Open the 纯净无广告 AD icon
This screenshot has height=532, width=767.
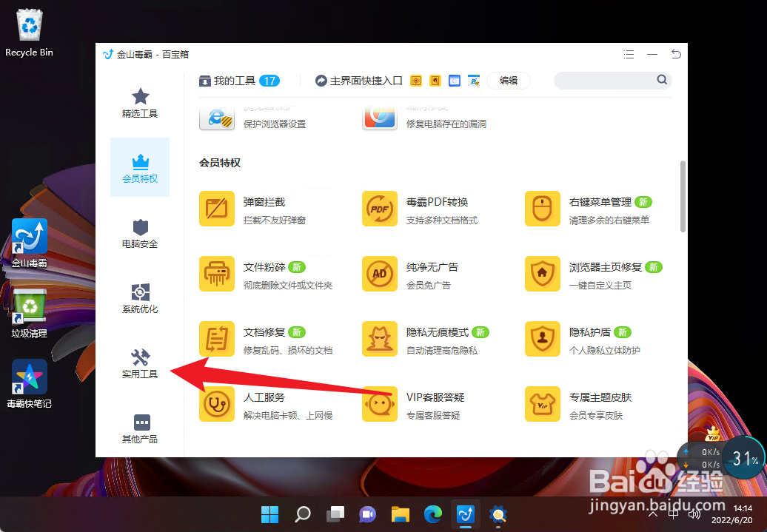tap(380, 274)
